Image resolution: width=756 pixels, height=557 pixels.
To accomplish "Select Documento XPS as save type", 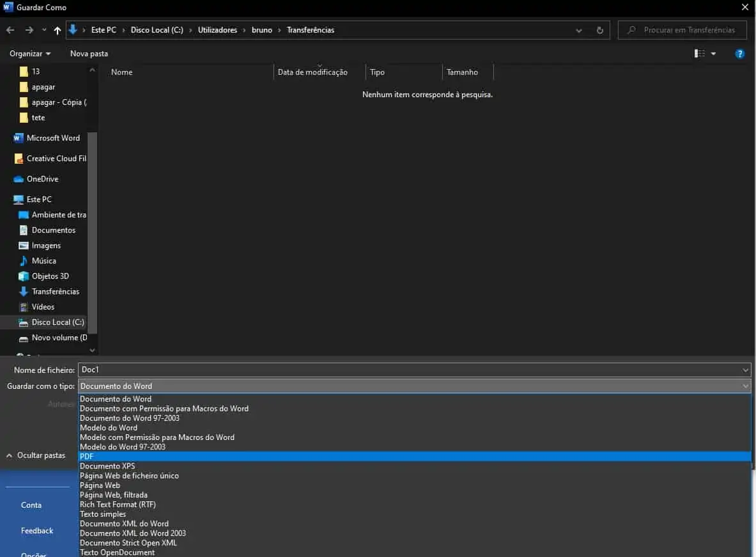I will click(414, 466).
